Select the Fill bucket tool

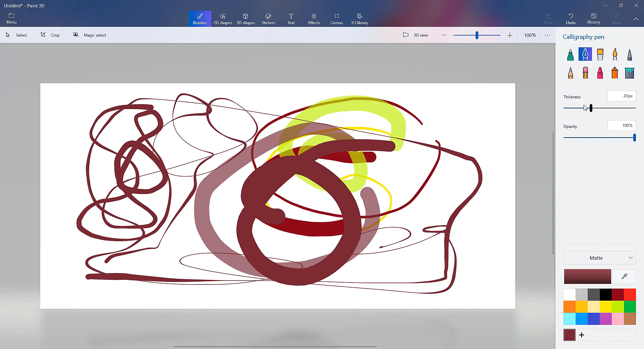[x=630, y=73]
